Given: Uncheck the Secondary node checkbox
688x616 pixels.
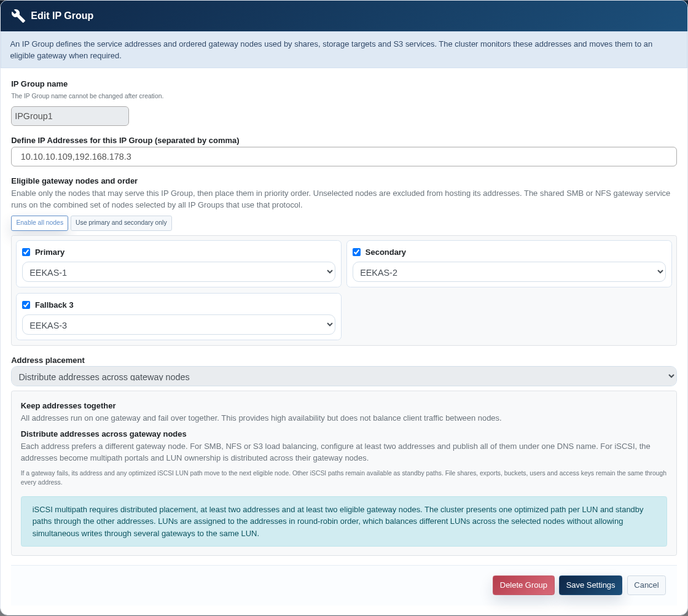Looking at the screenshot, I should [x=357, y=252].
